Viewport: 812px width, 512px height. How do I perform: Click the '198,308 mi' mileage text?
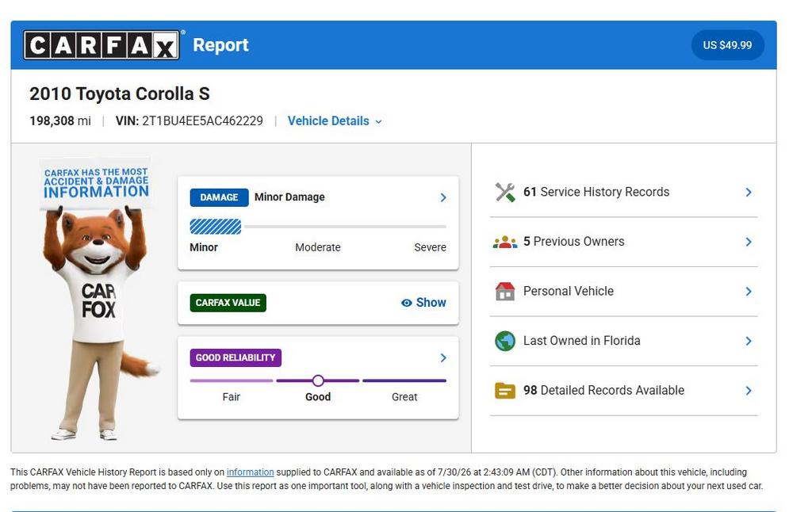point(60,121)
